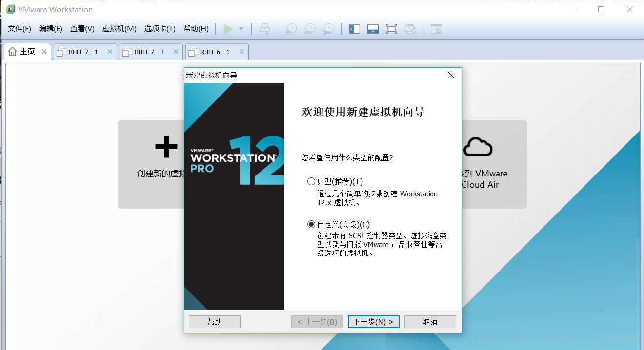
Task: Click the full screen mode icon
Action: pos(391,29)
